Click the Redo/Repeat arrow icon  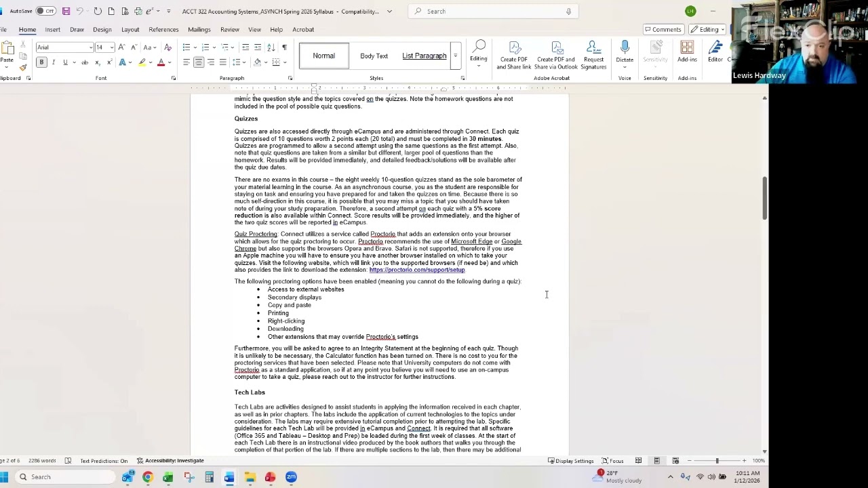coord(98,11)
